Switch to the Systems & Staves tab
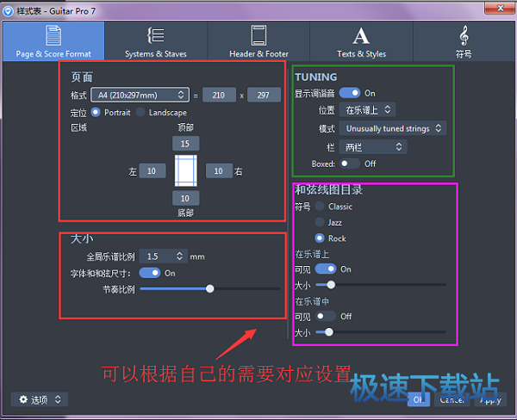 click(x=156, y=41)
